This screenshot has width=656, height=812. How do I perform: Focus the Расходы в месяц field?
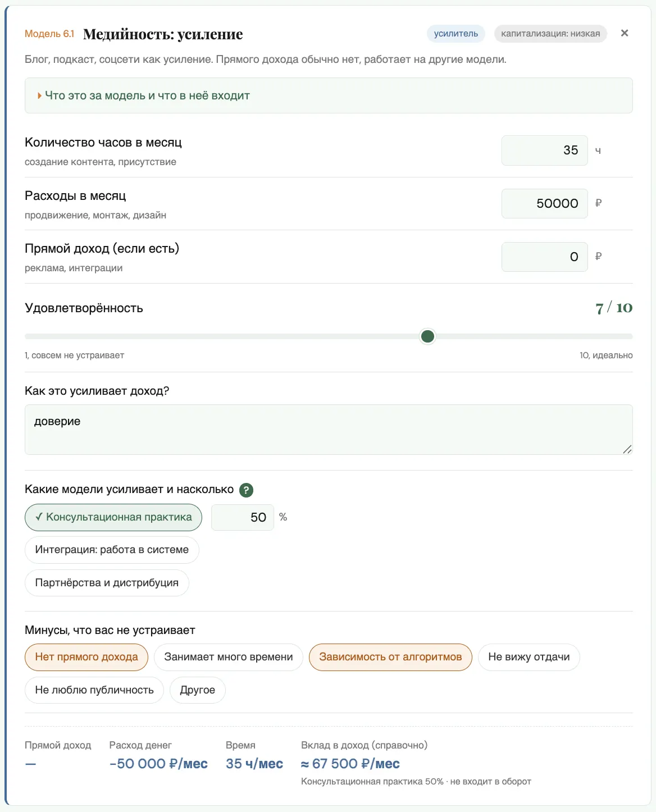click(544, 203)
